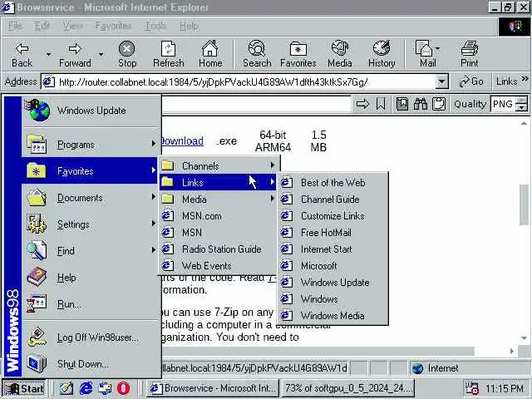Expand Settings in the Start menu

(x=91, y=224)
